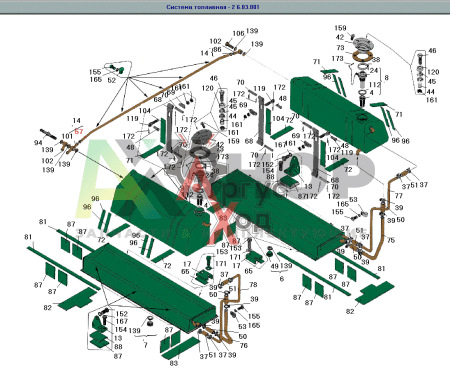The image size is (450, 378).
Task: Click assembly number 6 under label 49
Action: (282, 279)
